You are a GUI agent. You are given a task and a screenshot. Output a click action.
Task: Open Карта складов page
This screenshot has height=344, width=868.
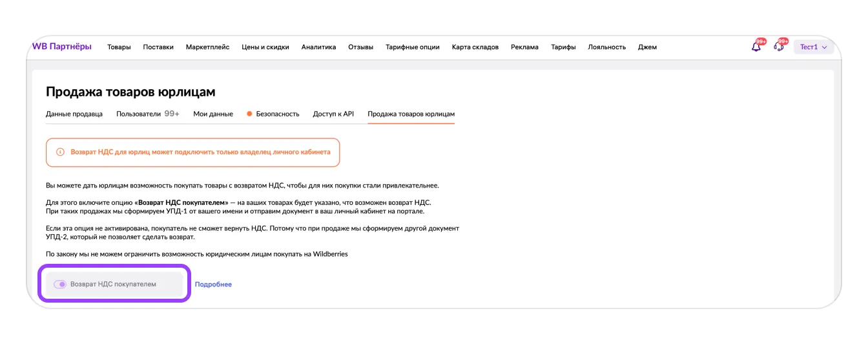475,47
